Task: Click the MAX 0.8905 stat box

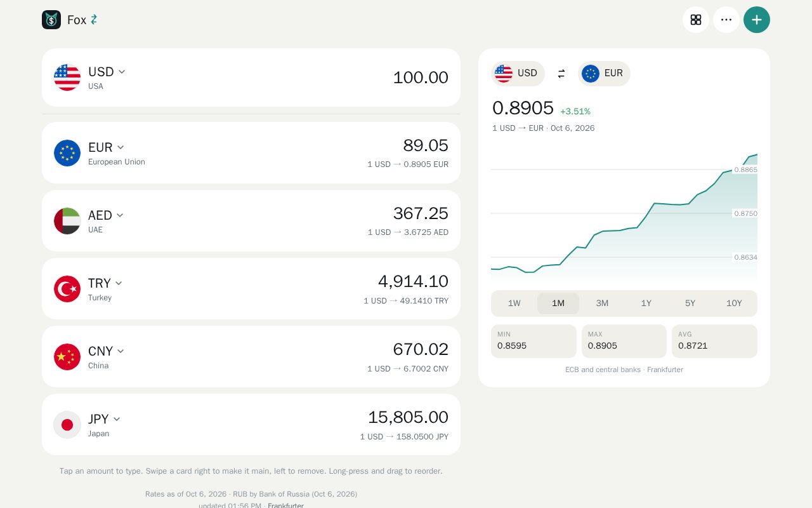Action: click(x=624, y=341)
